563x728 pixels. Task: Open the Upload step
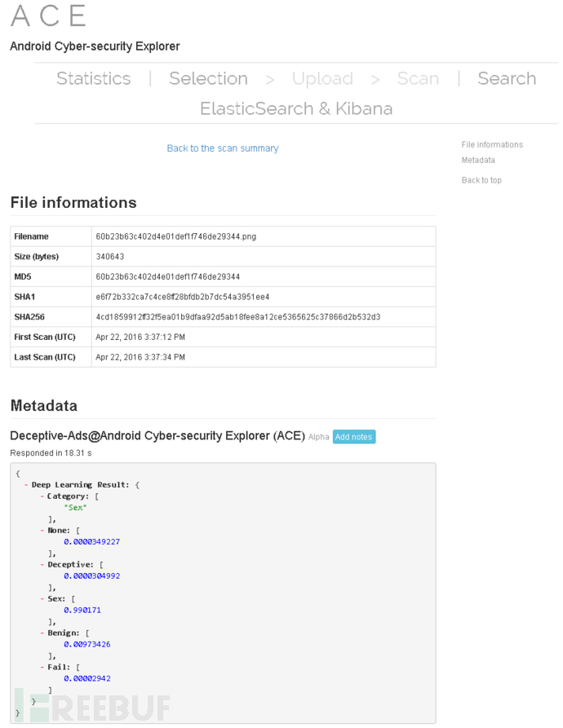[x=322, y=78]
